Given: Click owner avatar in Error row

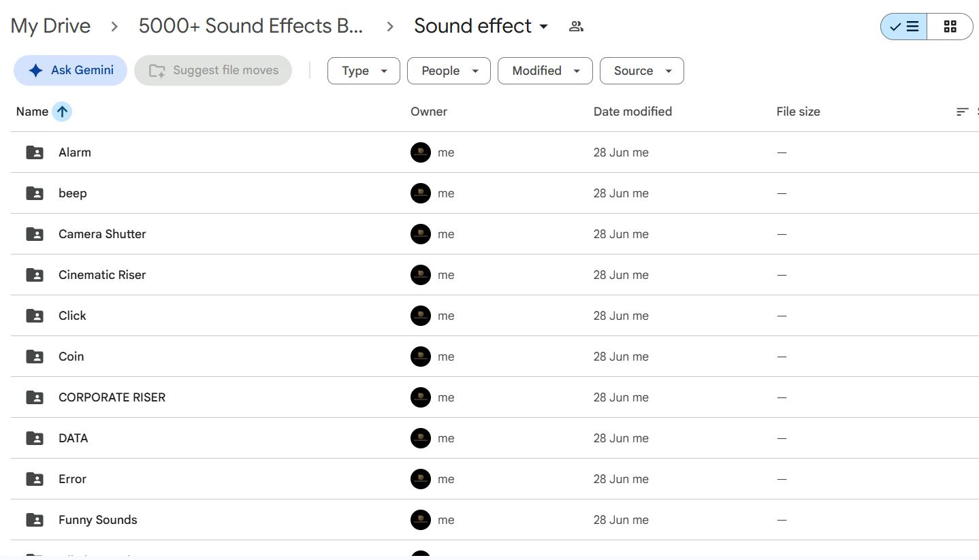Looking at the screenshot, I should [x=421, y=479].
